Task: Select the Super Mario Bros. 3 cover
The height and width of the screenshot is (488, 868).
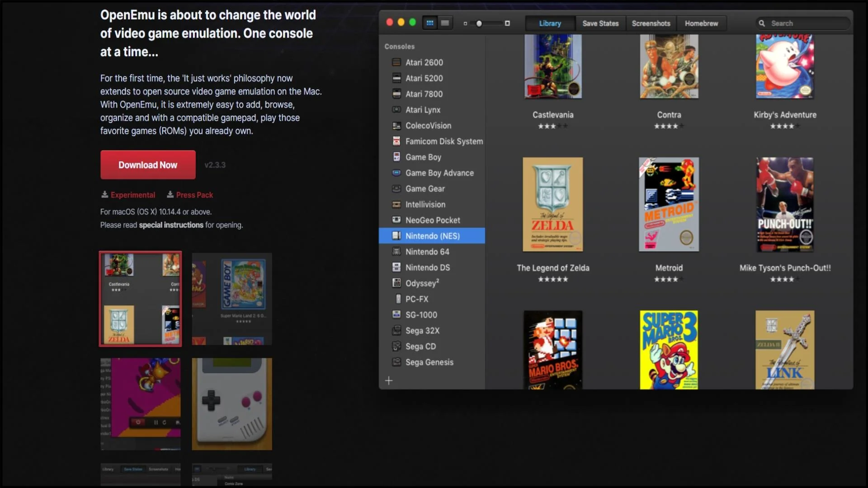Action: pos(669,350)
